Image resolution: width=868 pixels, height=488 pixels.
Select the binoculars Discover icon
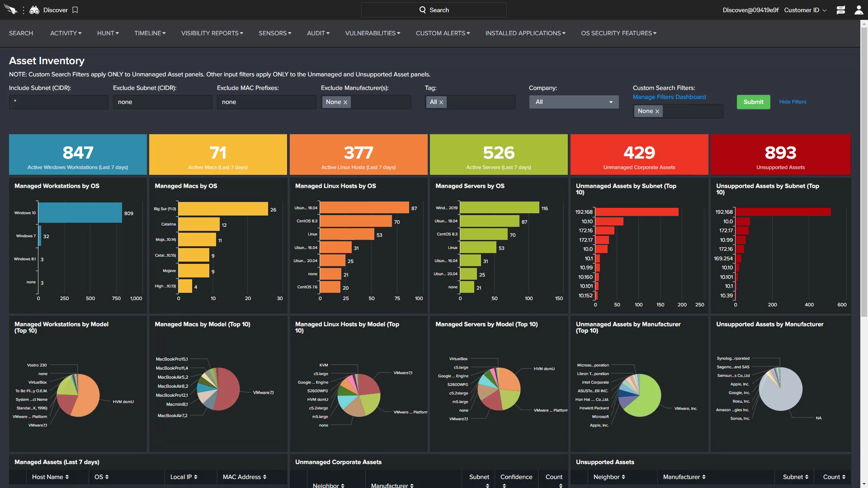click(34, 9)
